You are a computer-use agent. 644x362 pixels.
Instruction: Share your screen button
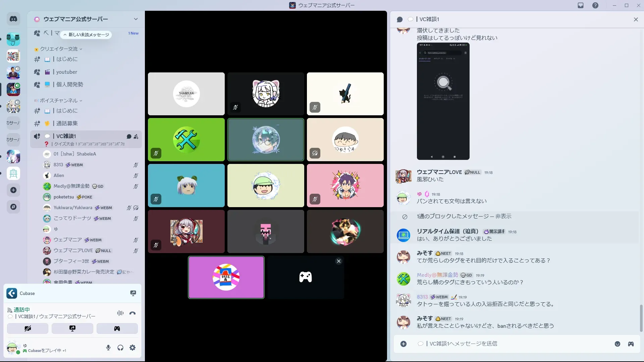click(72, 328)
